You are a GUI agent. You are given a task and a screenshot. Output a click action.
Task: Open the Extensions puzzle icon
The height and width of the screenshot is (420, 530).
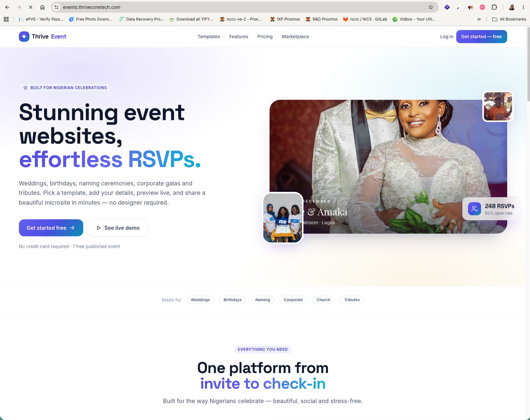click(494, 7)
